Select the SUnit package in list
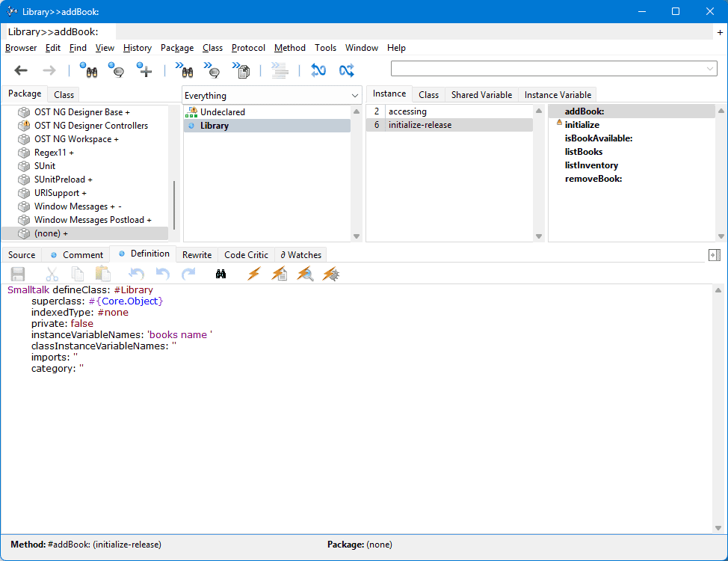This screenshot has height=561, width=728. tap(45, 166)
